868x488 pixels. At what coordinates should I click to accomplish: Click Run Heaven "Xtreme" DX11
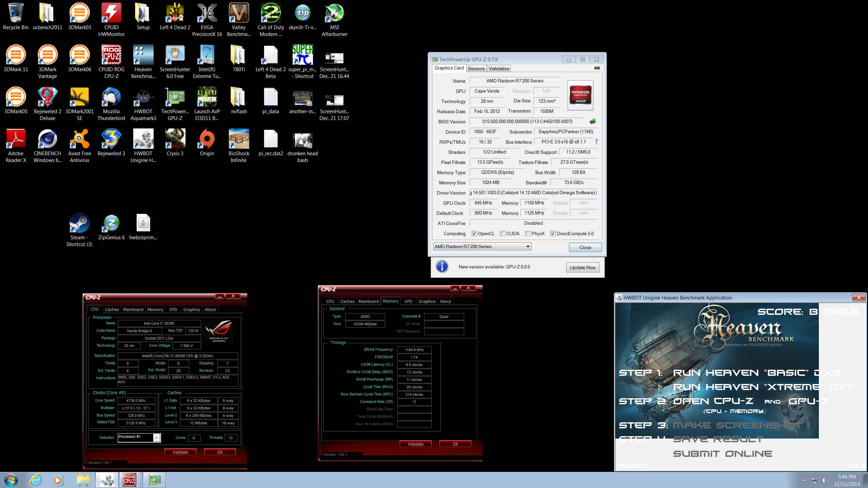[x=763, y=387]
